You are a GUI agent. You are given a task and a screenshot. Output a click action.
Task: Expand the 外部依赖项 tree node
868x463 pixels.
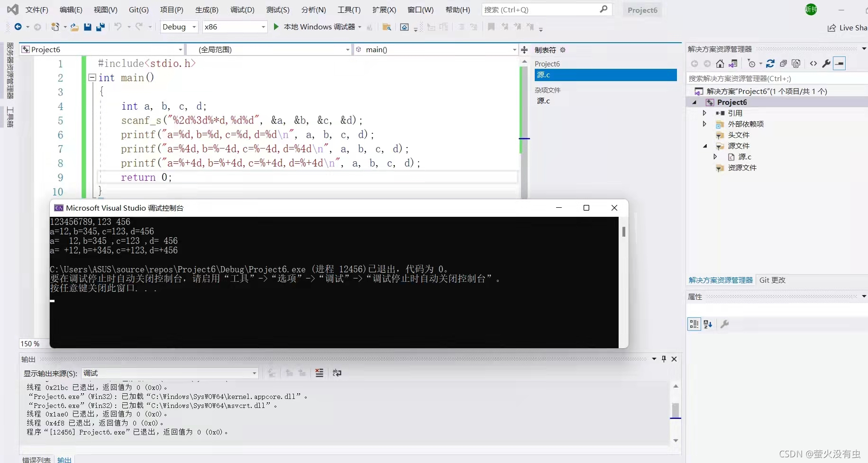704,124
